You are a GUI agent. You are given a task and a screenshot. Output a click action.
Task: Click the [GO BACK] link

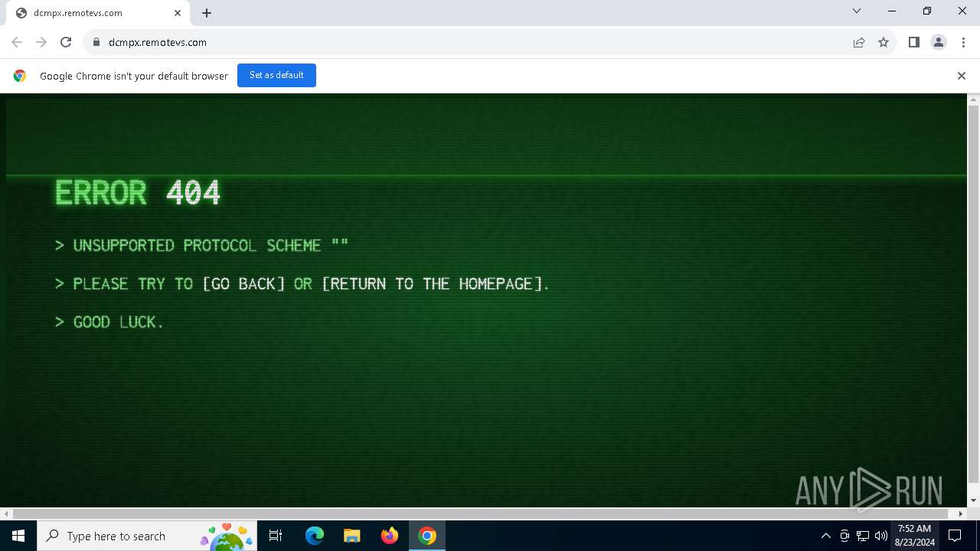pos(244,284)
